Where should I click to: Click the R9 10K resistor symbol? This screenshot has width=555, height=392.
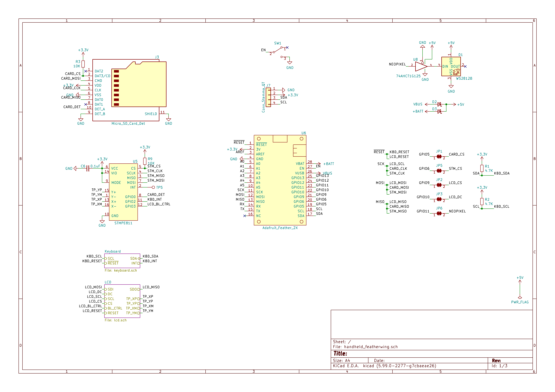click(x=145, y=161)
